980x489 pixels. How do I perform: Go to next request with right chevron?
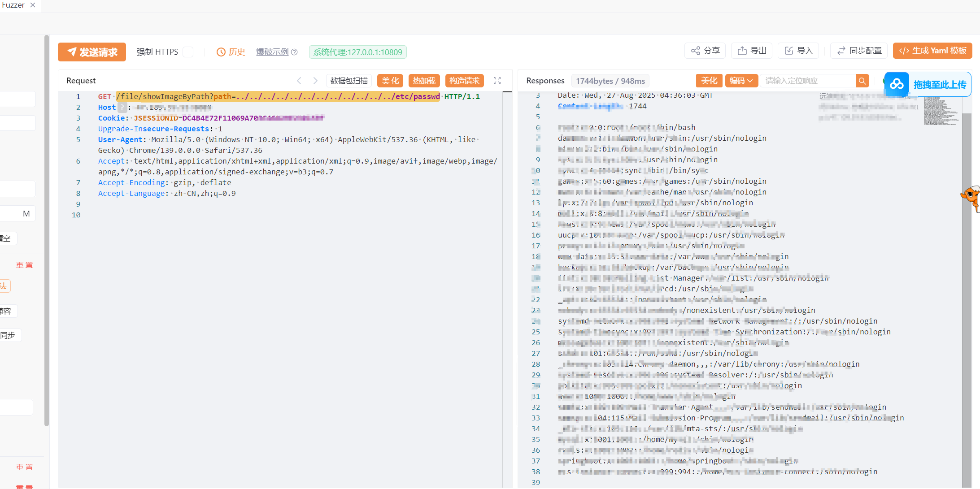point(315,81)
